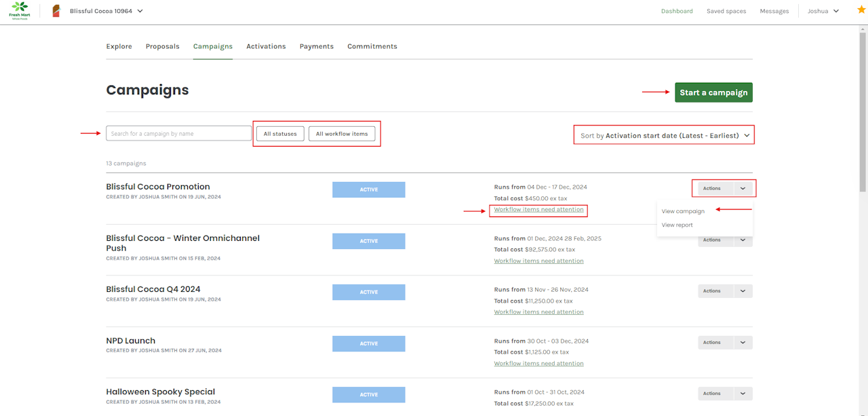Click the Blissful Cocoa brand icon
This screenshot has height=416, width=868.
pos(56,11)
